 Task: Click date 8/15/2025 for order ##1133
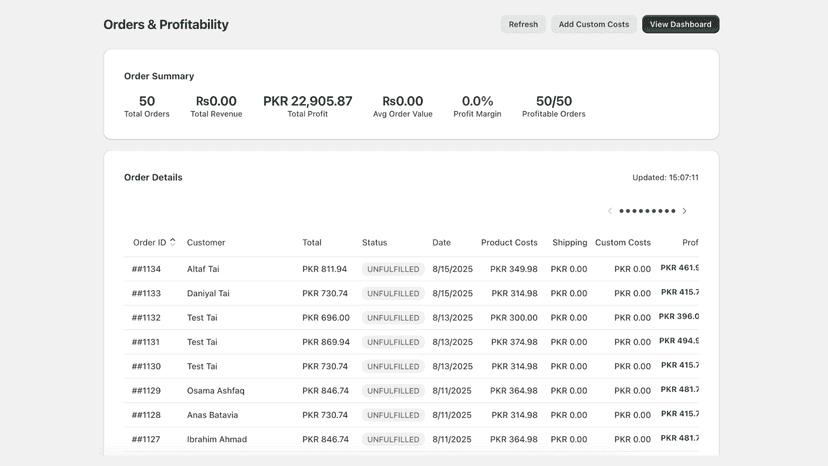(x=453, y=293)
